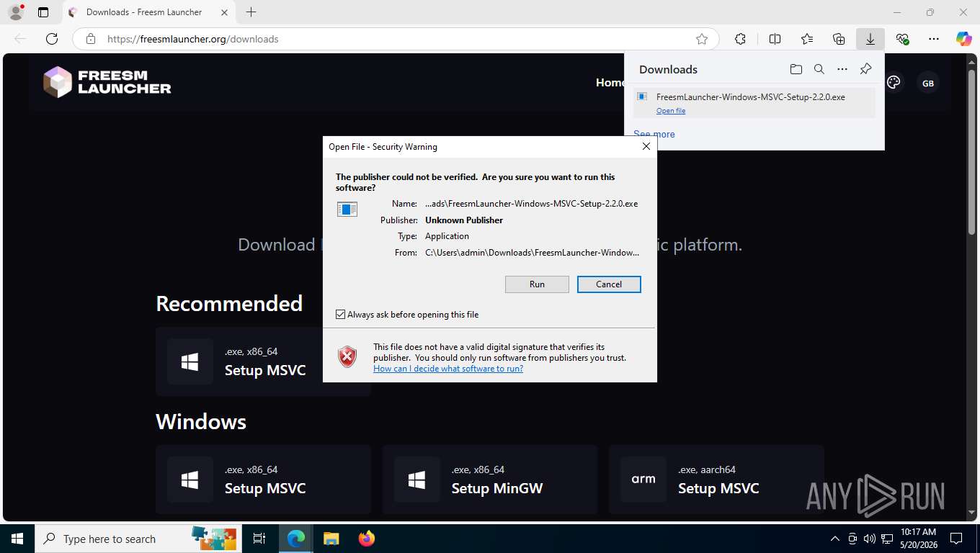Open the Collections icon
This screenshot has width=980, height=553.
click(x=839, y=39)
